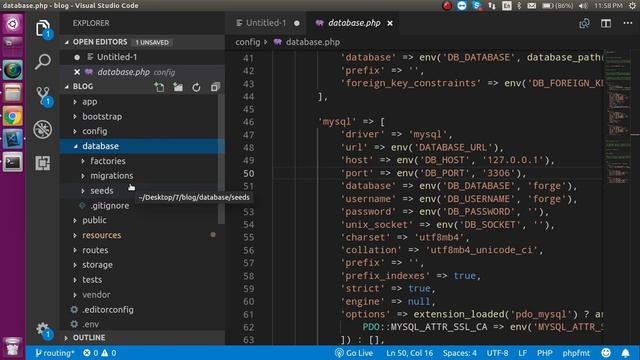
Task: Expand the migrations folder
Action: tap(142, 176)
